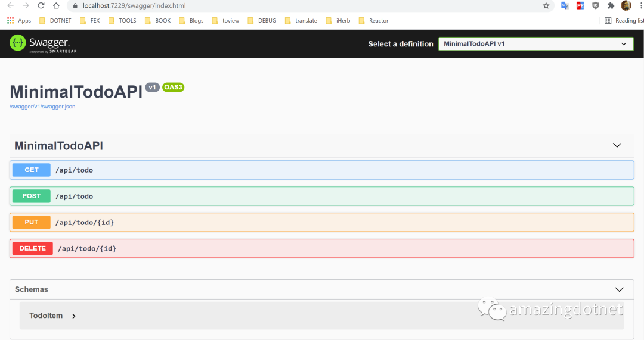Open the user profile avatar
This screenshot has width=644, height=340.
click(626, 5)
